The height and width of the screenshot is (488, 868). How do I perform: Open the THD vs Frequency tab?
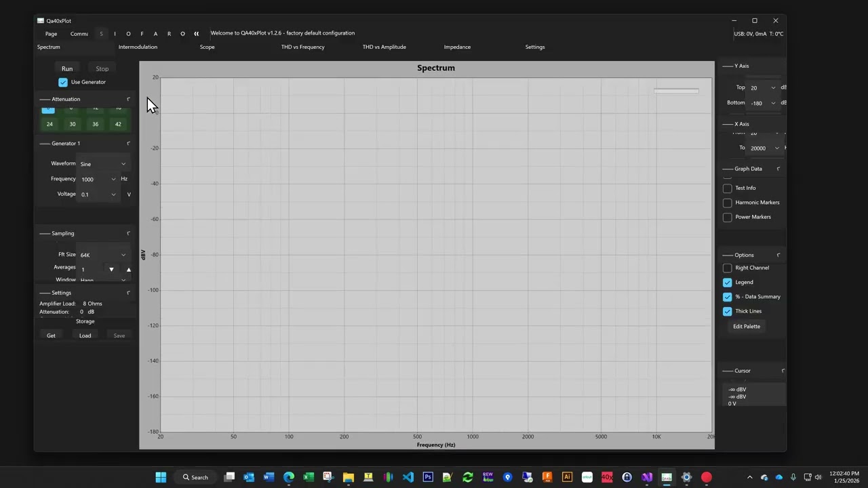point(302,47)
